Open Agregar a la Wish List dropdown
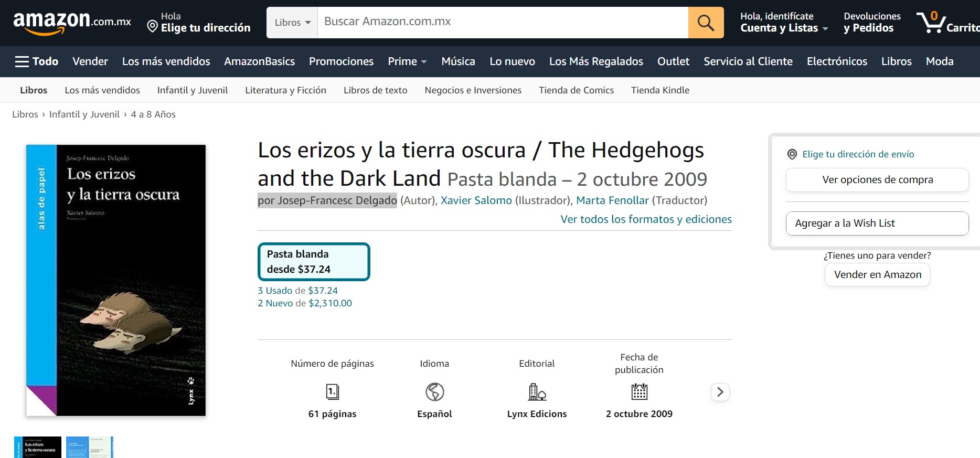This screenshot has height=458, width=980. coord(877,223)
